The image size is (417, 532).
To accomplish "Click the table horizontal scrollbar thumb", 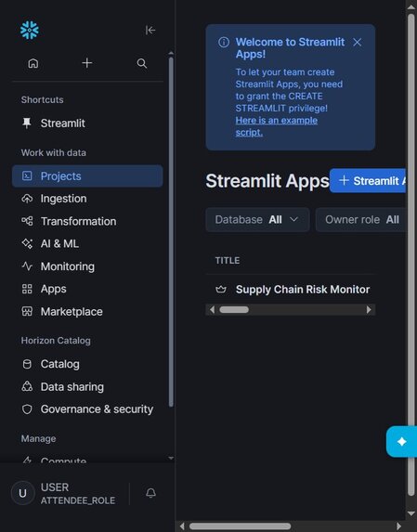I will pos(234,309).
